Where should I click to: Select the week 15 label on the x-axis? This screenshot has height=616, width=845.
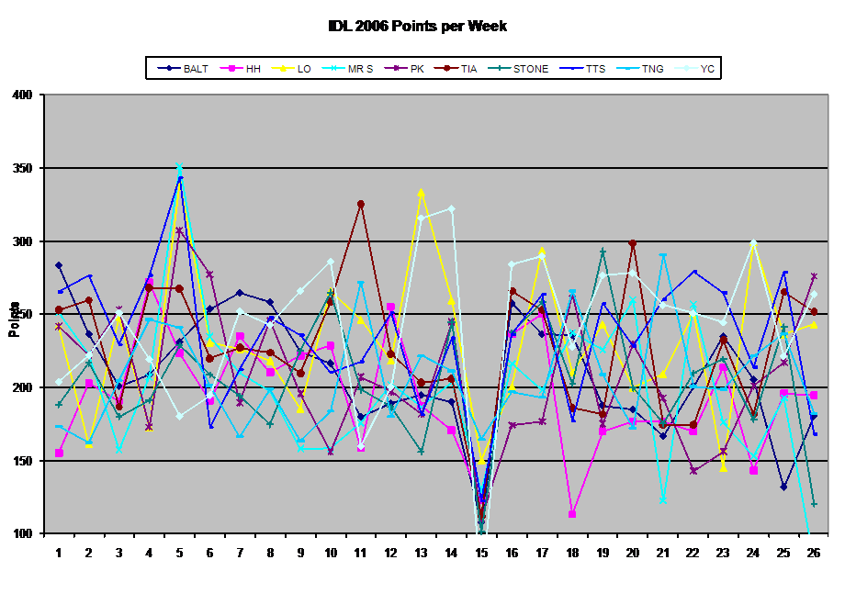(x=482, y=552)
